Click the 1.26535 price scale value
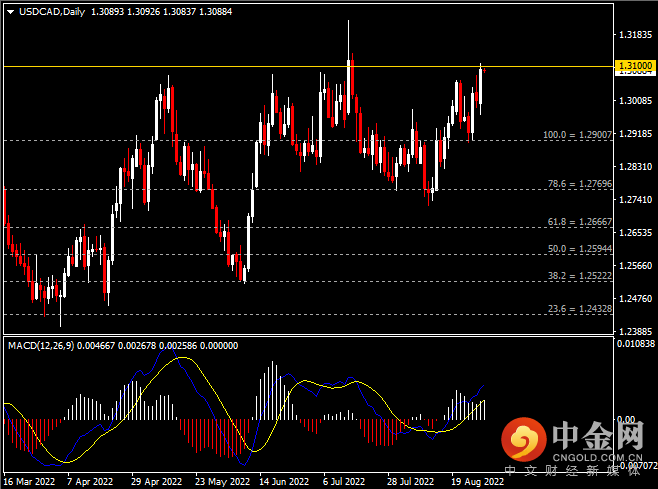Screen dimensions: 658x489 click(636, 232)
